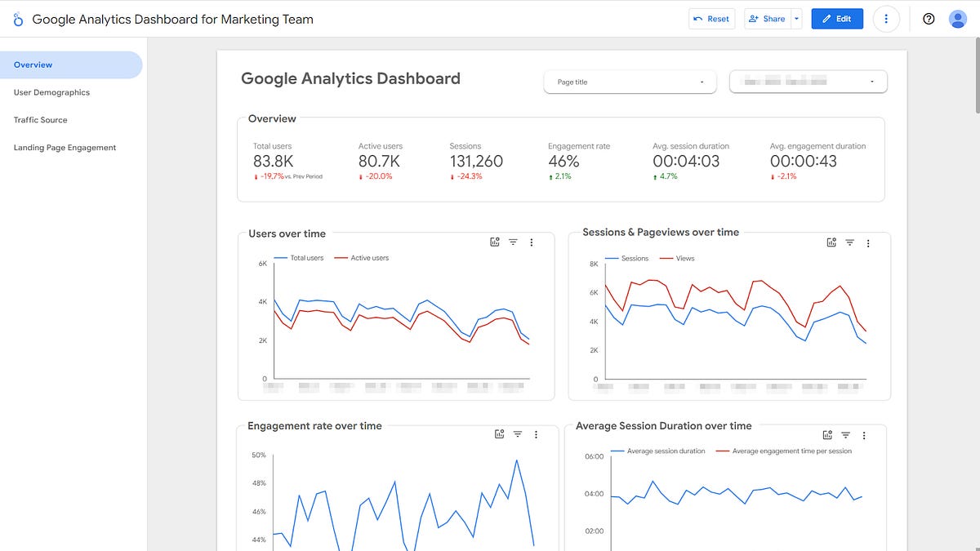Toggle Sessions legend in Sessions & Pageviews chart
980x551 pixels.
[x=626, y=259]
